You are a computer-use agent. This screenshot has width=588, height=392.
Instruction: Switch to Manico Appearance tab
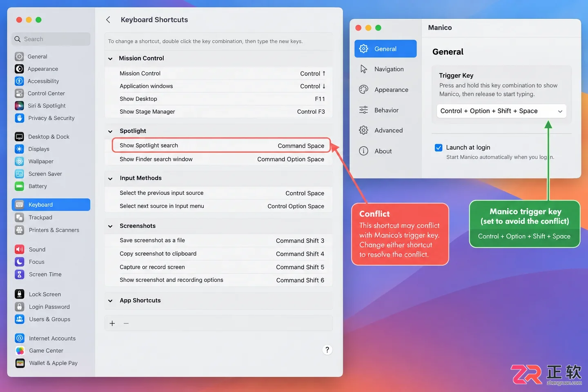pos(385,89)
